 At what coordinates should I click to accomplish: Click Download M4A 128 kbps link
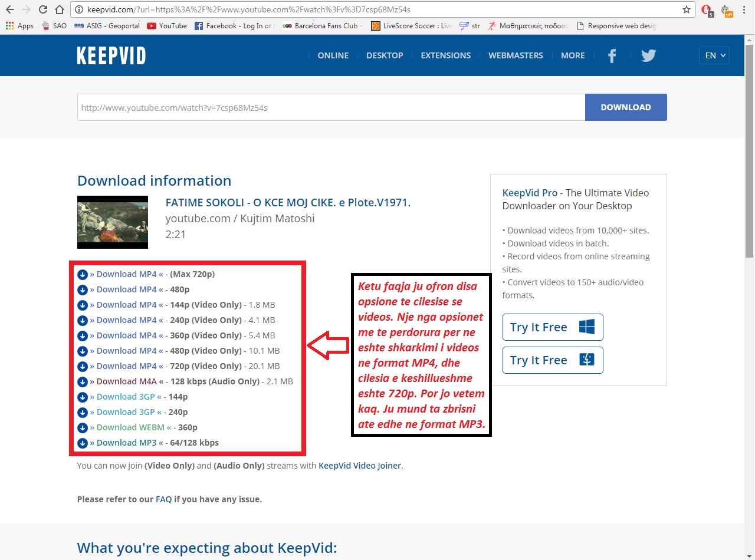pyautogui.click(x=126, y=381)
